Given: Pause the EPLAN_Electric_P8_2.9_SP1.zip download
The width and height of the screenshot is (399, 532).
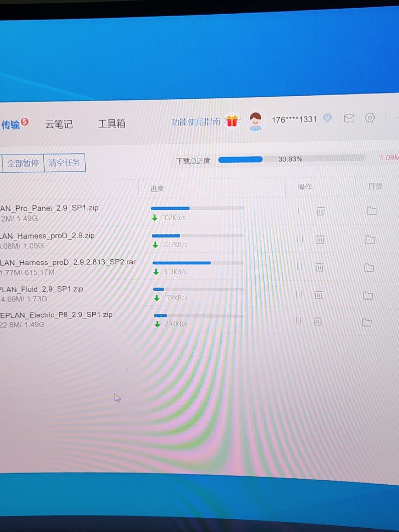Looking at the screenshot, I should tap(298, 321).
